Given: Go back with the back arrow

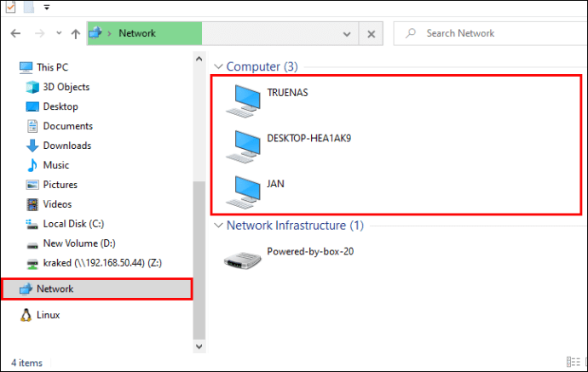Looking at the screenshot, I should 15,33.
